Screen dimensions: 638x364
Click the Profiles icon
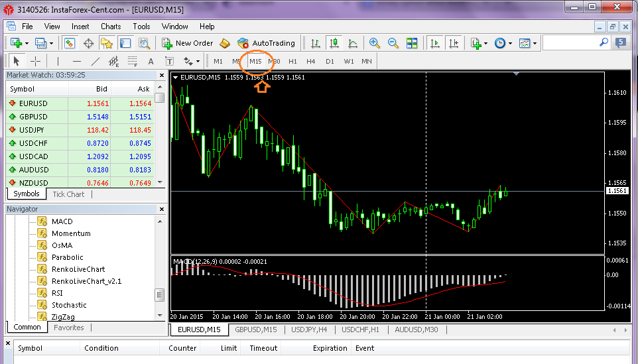[x=40, y=42]
